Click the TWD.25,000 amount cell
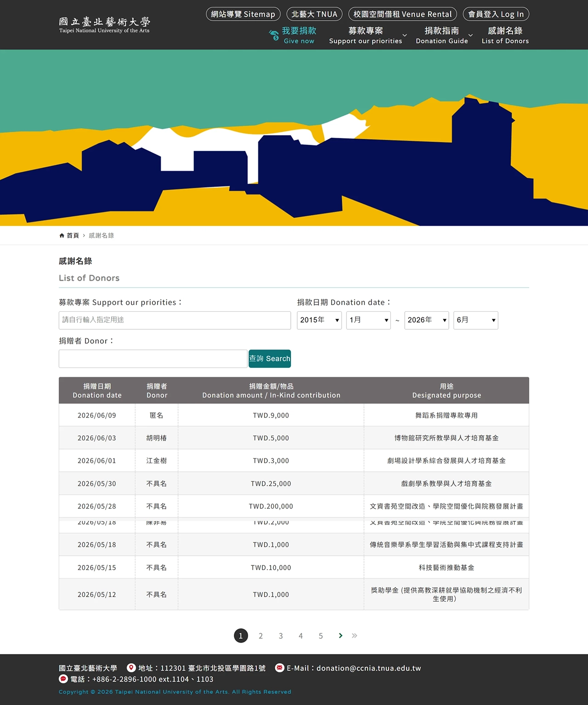The height and width of the screenshot is (705, 588). [x=271, y=484]
